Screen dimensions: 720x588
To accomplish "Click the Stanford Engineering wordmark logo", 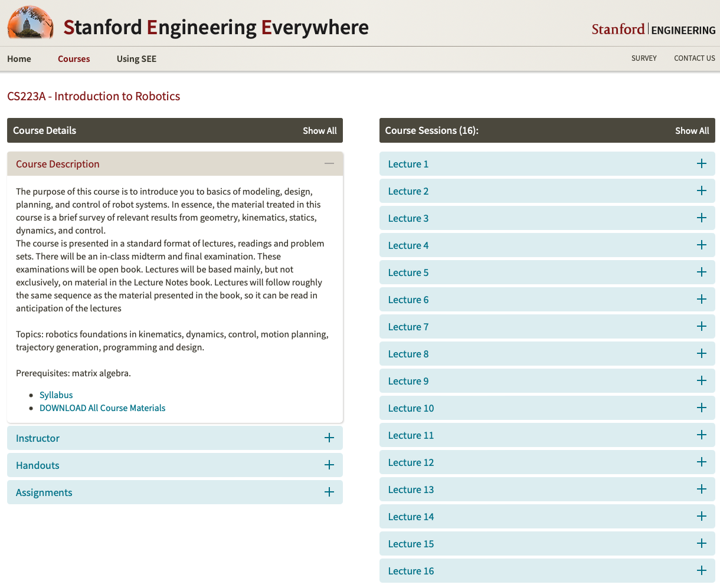I will [x=653, y=29].
